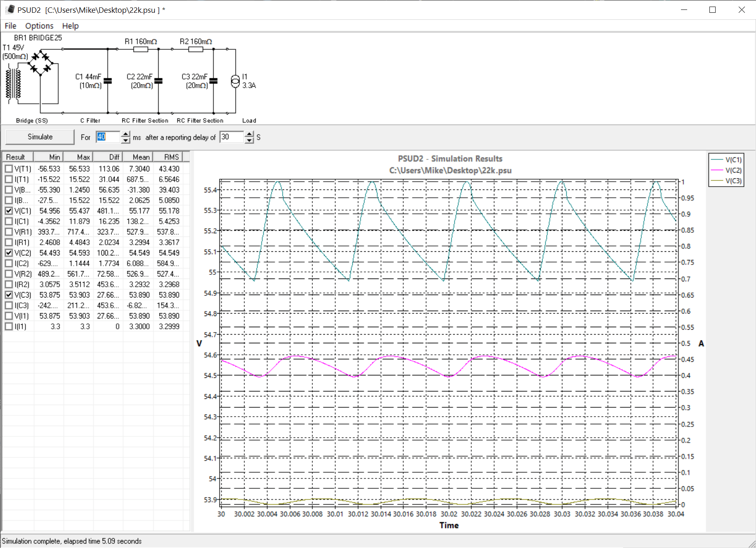The height and width of the screenshot is (548, 756).
Task: Click V(C2) Mean value 54.549
Action: click(x=139, y=253)
